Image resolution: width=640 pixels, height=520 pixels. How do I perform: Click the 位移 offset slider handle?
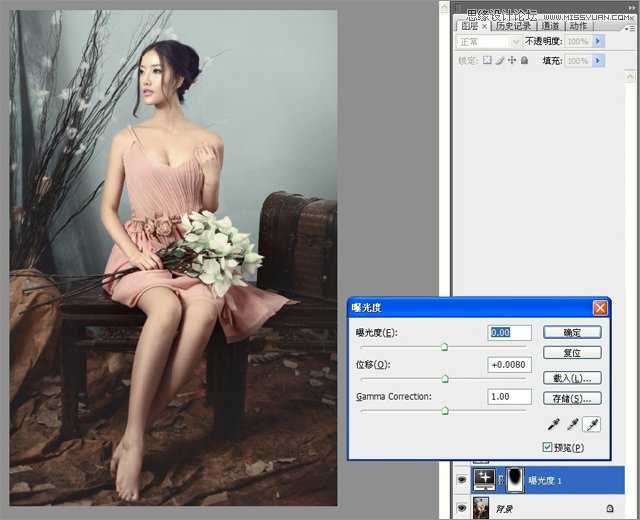pos(445,379)
